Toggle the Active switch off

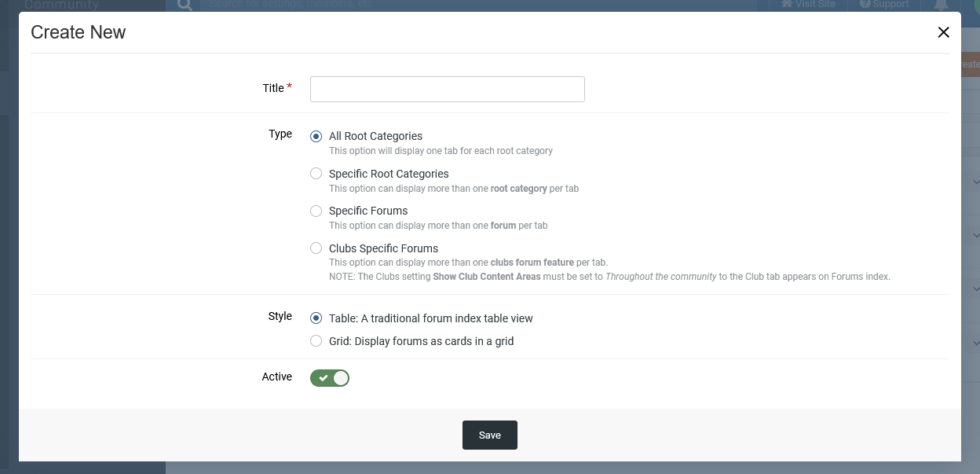pyautogui.click(x=330, y=378)
